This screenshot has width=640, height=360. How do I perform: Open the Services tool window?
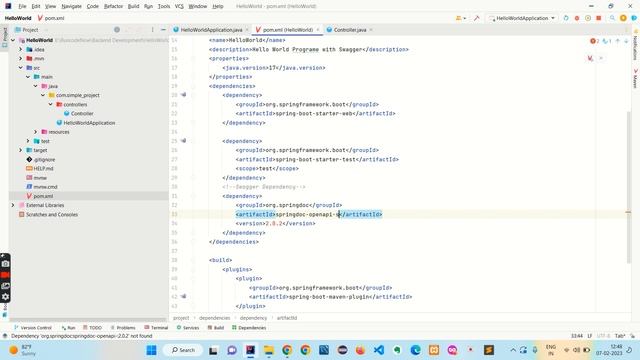pos(188,328)
